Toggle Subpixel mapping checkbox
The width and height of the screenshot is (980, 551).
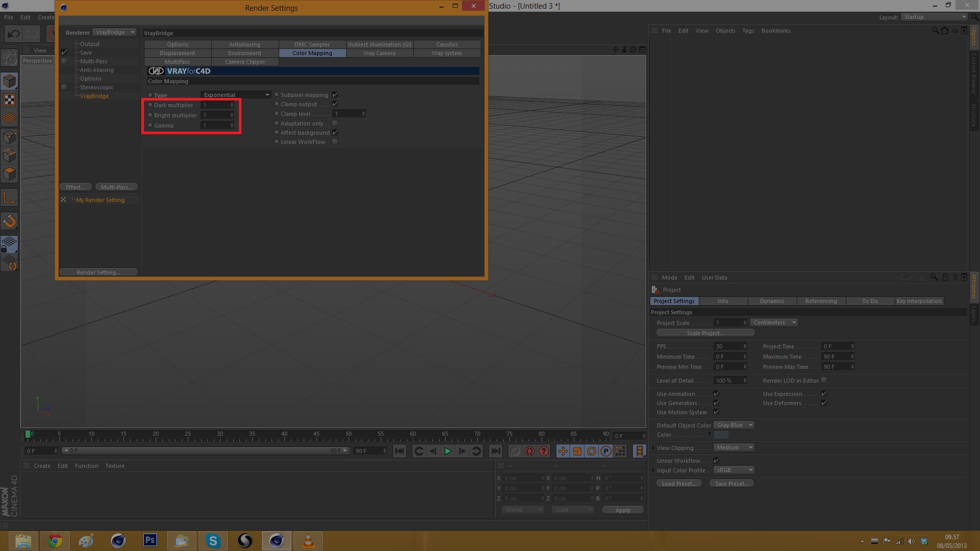335,95
